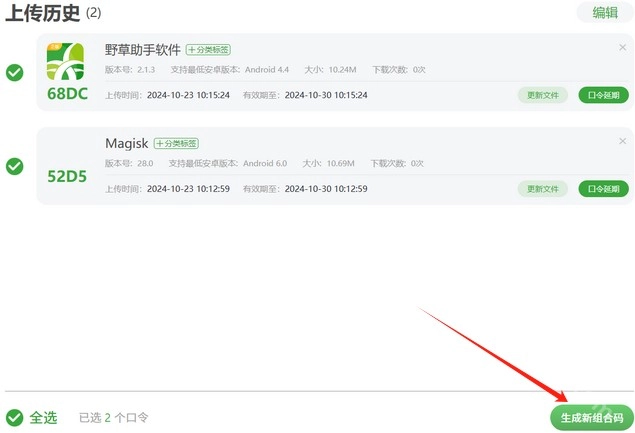Viewport: 635px width, 433px height.
Task: Open the 编辑 edit mode
Action: [x=605, y=13]
